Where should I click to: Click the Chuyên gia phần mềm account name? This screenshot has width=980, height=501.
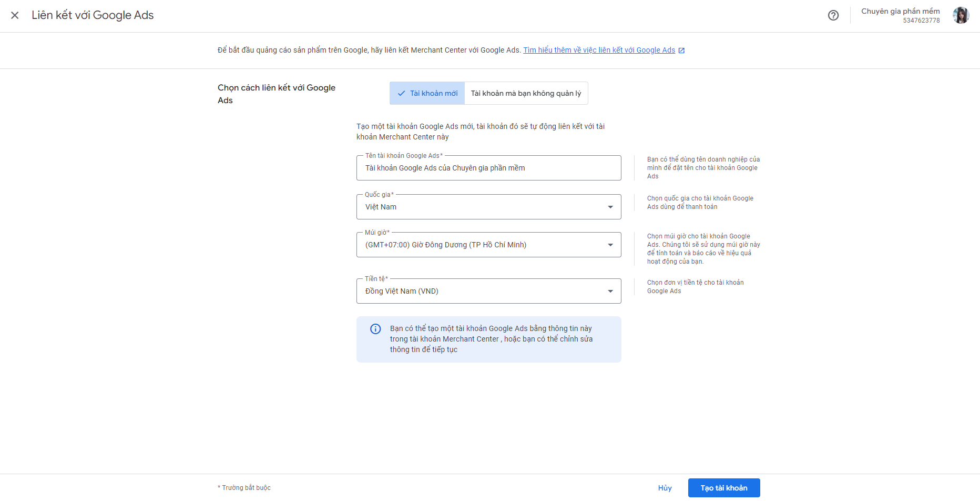[900, 11]
